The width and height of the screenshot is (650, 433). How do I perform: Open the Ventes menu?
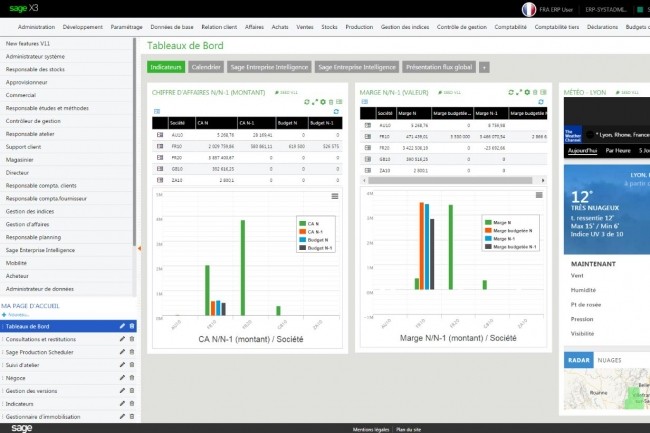305,27
